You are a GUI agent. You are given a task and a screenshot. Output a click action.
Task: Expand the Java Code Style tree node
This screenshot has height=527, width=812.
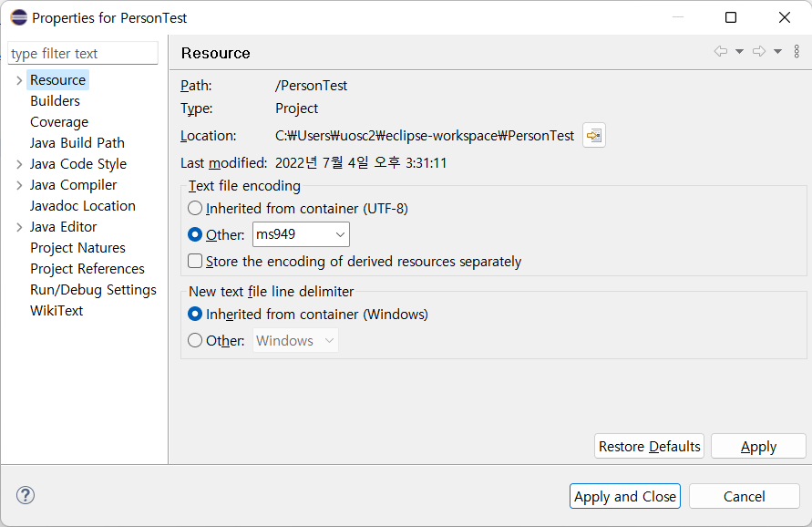pos(19,164)
